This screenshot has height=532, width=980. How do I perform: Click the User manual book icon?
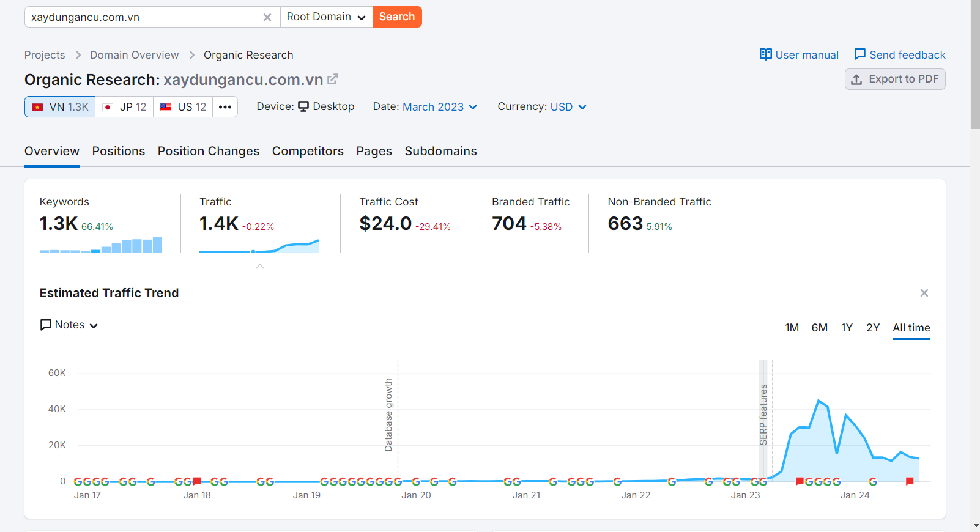click(765, 54)
